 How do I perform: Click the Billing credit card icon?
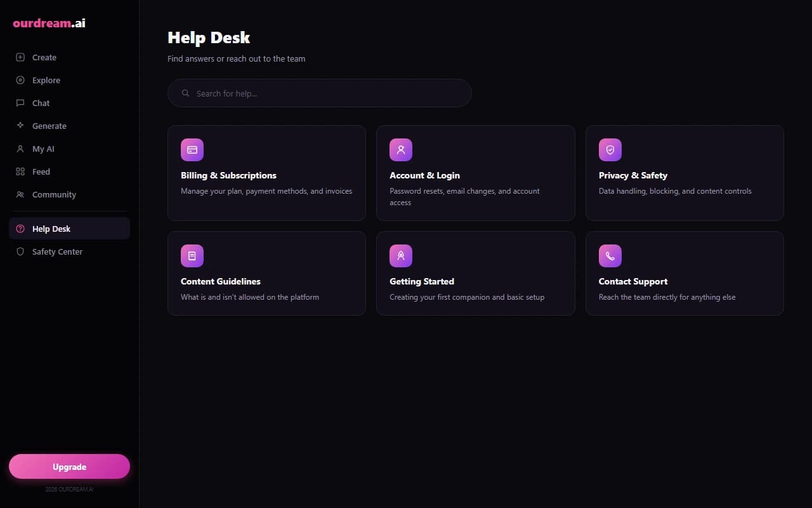coord(192,150)
